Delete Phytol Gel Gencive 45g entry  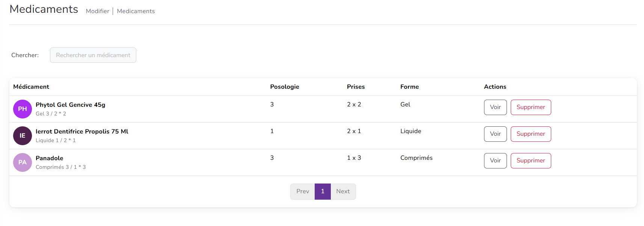tap(531, 107)
